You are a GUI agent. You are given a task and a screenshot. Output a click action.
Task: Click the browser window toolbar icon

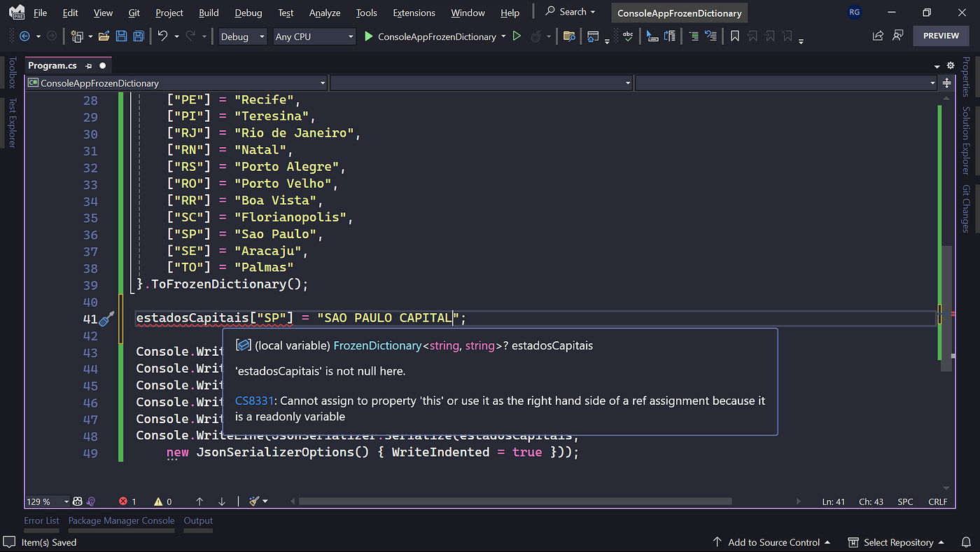(593, 36)
